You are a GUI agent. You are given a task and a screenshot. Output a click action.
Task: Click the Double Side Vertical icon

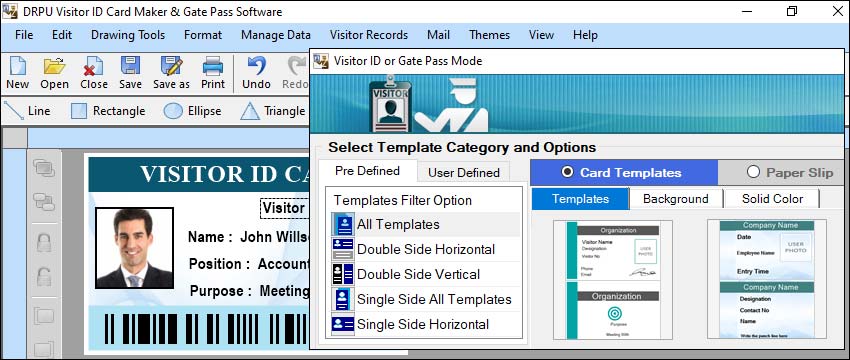(343, 274)
